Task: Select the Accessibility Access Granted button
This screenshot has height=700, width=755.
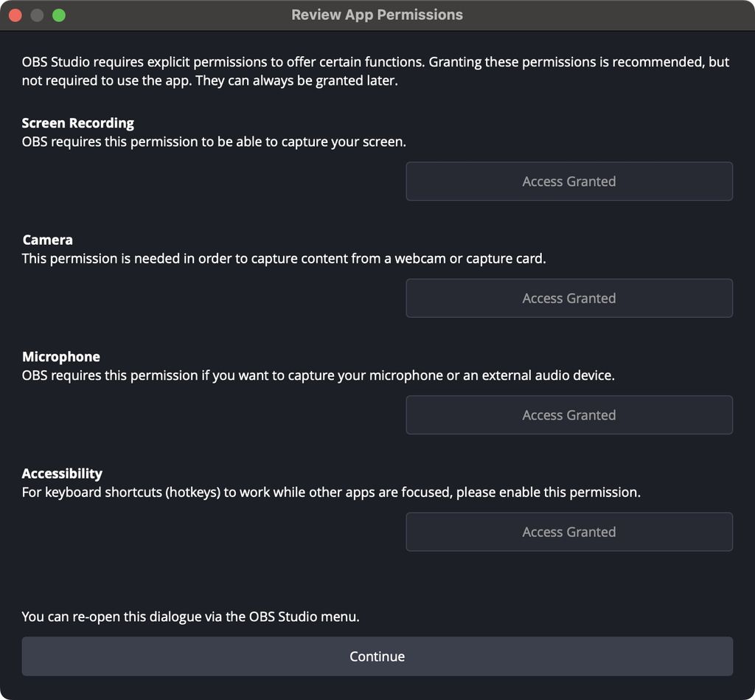Action: [x=568, y=532]
